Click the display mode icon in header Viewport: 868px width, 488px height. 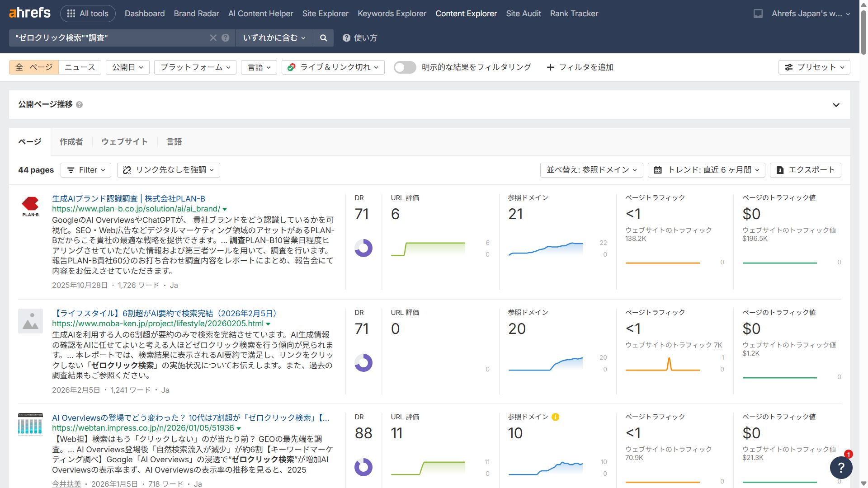[758, 14]
